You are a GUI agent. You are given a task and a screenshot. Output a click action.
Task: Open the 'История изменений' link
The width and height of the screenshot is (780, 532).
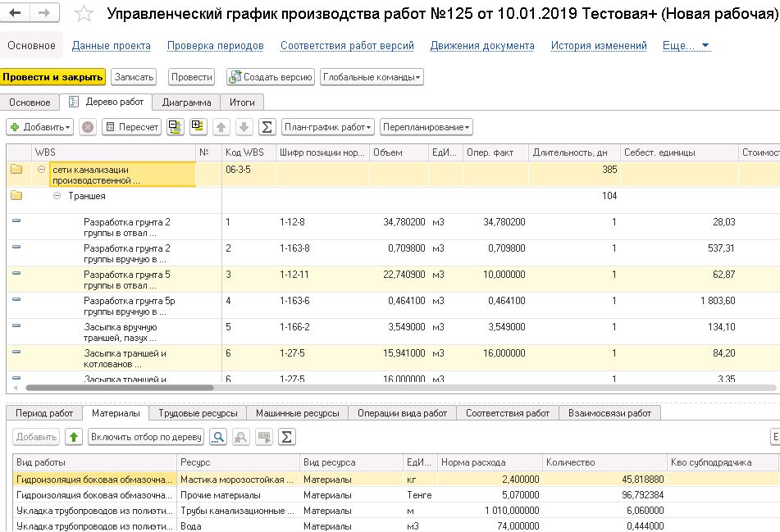[599, 46]
